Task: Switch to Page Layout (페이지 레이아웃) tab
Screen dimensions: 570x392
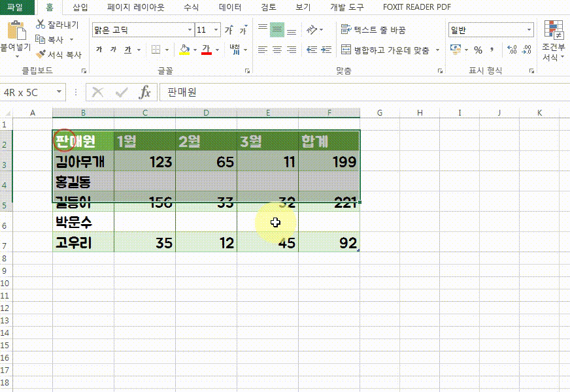Action: [135, 7]
